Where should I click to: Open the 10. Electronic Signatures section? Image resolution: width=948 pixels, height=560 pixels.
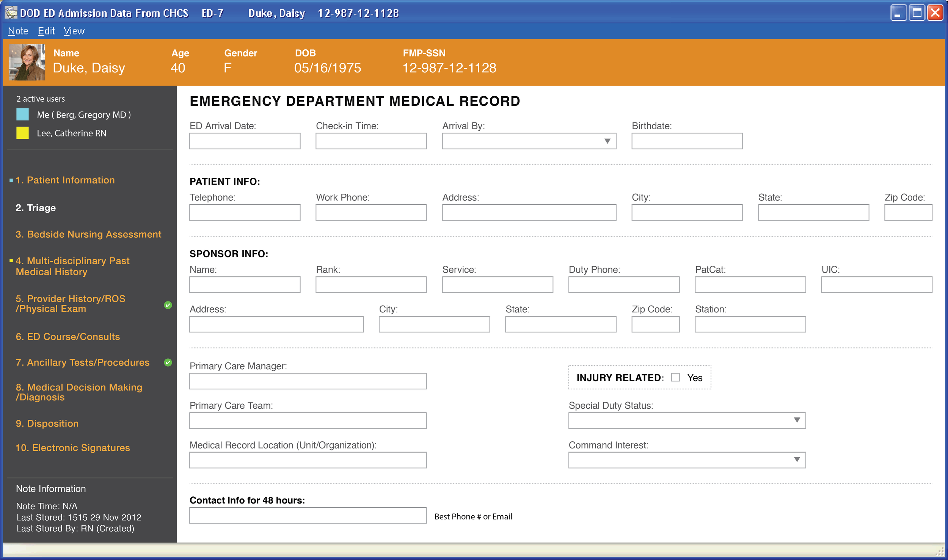click(72, 447)
